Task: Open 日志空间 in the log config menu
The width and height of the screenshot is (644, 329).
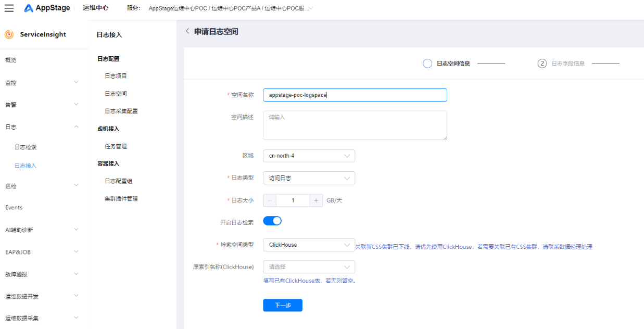Action: point(116,94)
